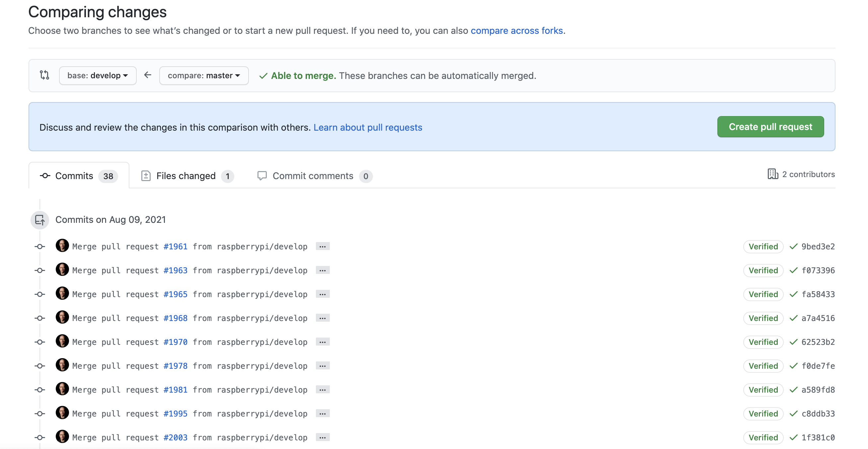Viewport: 868px width, 449px height.
Task: Expand commit description for #1970 merge
Action: coord(323,342)
